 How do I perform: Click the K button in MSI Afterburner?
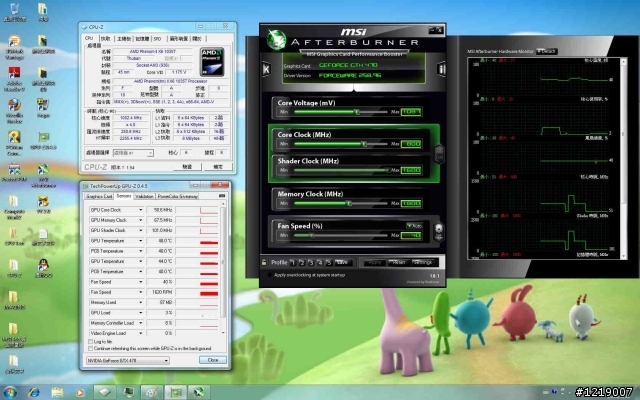pos(267,69)
